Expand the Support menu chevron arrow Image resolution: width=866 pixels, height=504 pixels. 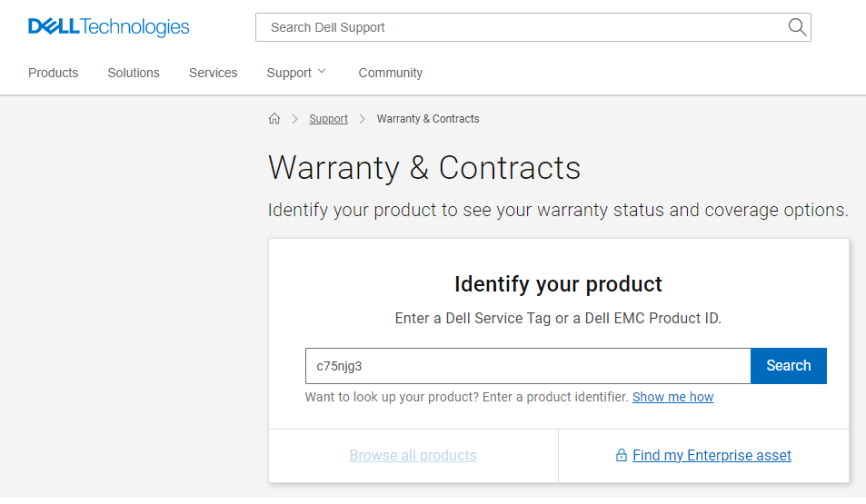322,72
